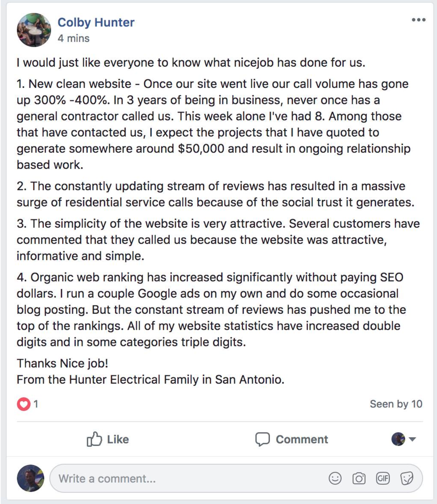Viewport: 437px width, 504px height.
Task: Click the commenter avatar beside the comment box
Action: [x=31, y=478]
